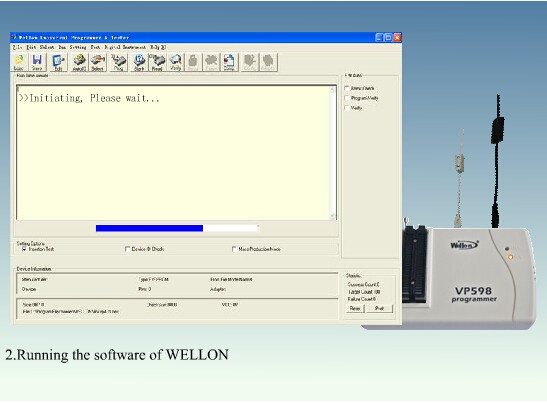Enable the Program/Verify checkbox

pos(347,98)
